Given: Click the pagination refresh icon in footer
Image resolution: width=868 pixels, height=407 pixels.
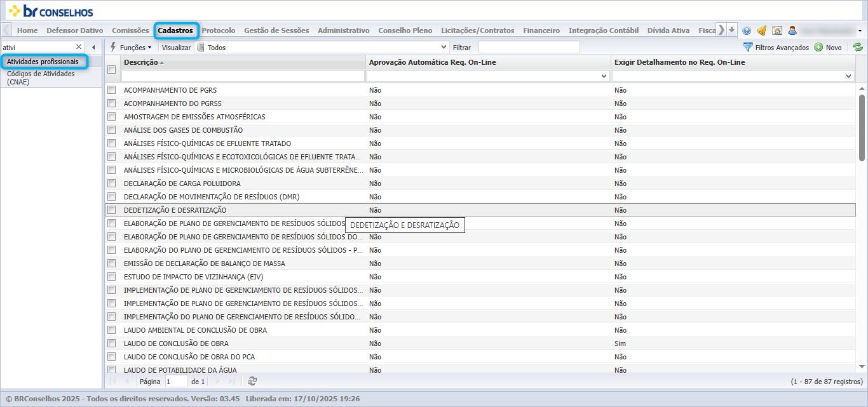Looking at the screenshot, I should pos(252,381).
